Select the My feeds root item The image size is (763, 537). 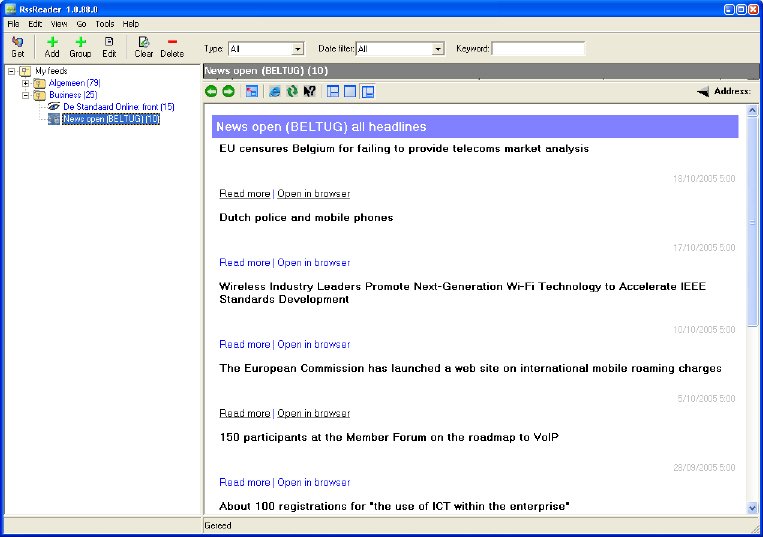pyautogui.click(x=51, y=71)
